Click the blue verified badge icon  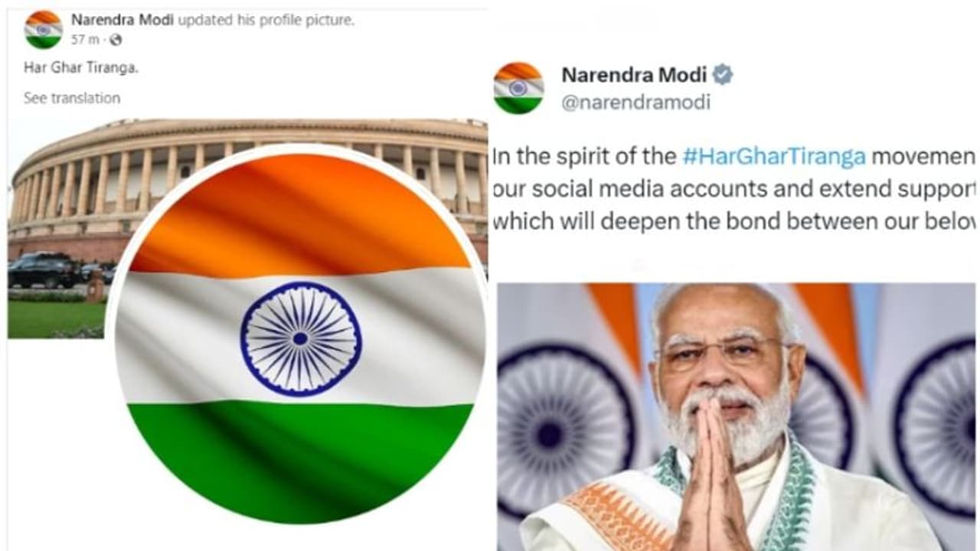point(723,74)
